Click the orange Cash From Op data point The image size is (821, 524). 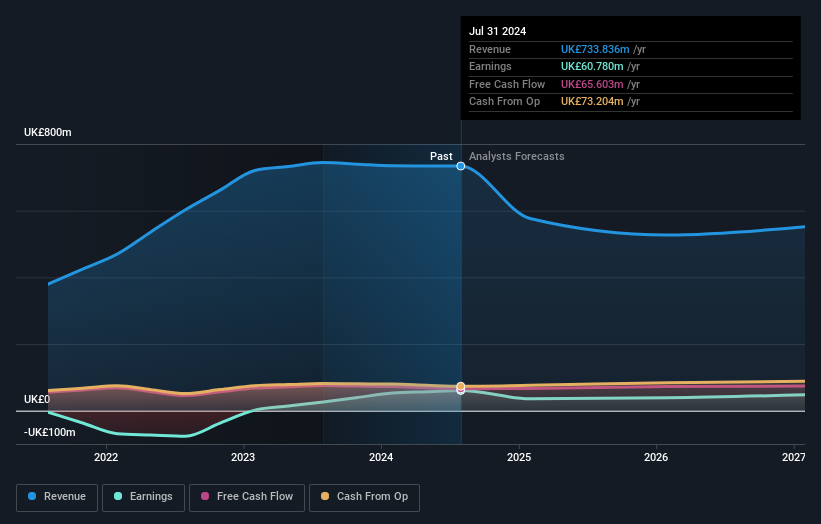click(x=461, y=386)
